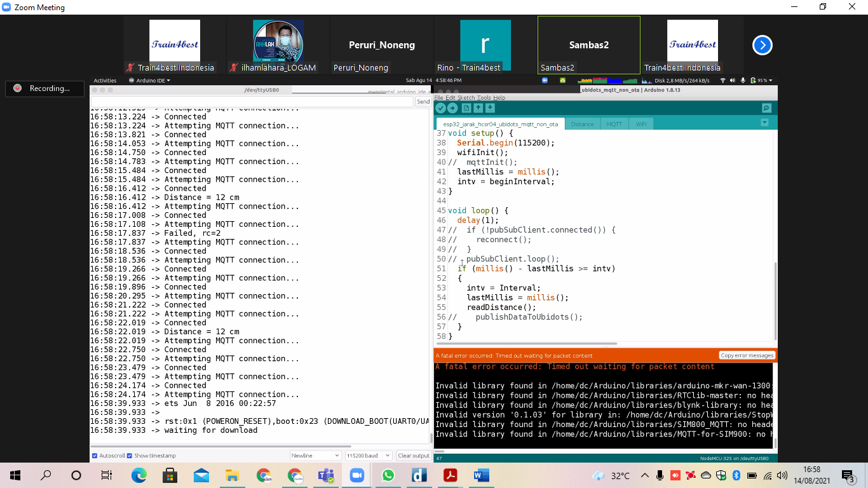
Task: Click Copy error messages button
Action: click(747, 355)
